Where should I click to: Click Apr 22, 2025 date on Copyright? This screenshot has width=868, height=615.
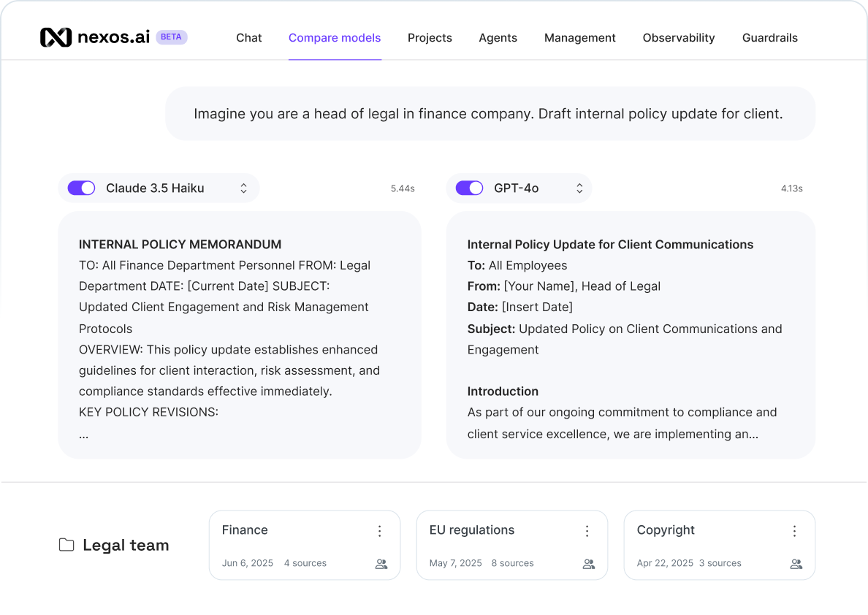pyautogui.click(x=665, y=563)
